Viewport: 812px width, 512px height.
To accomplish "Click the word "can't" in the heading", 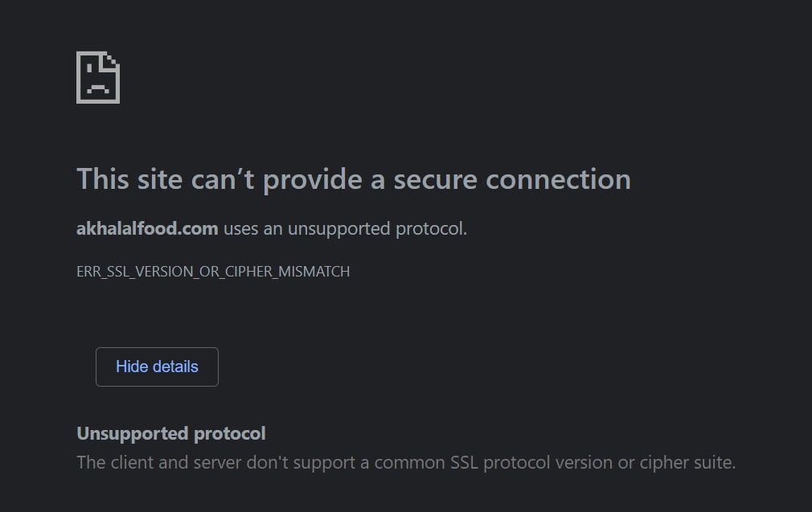I will (223, 179).
